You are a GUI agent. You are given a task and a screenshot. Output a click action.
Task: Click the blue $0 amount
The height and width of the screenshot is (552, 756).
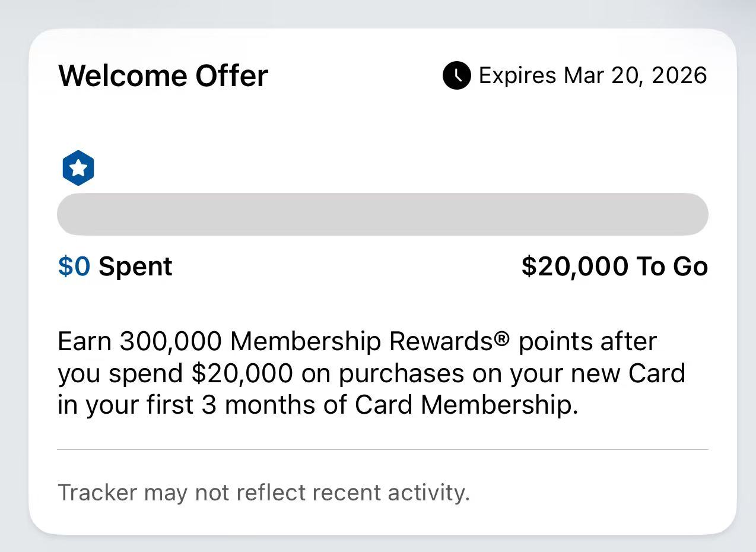[74, 267]
